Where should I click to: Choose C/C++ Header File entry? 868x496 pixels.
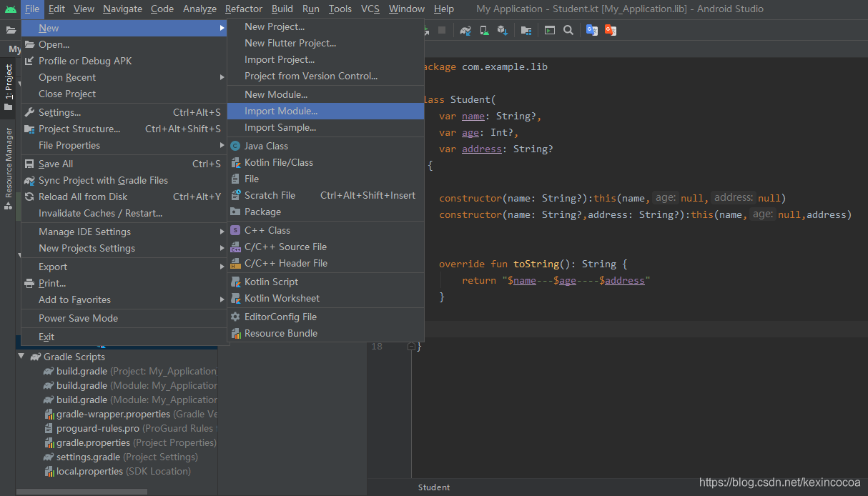326,263
